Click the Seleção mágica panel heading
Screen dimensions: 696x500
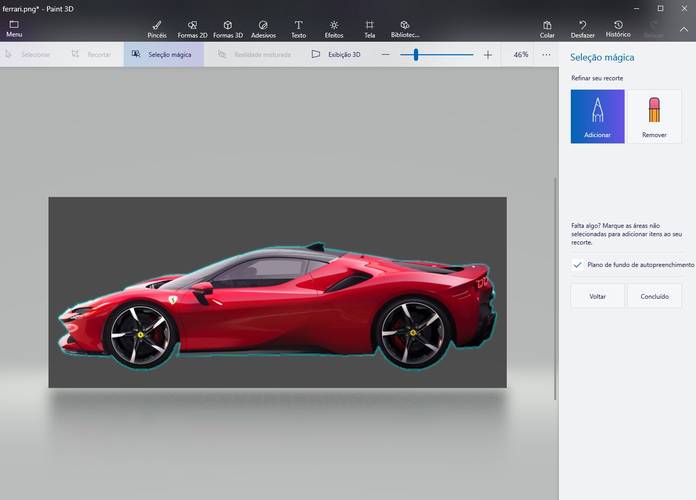pos(602,57)
